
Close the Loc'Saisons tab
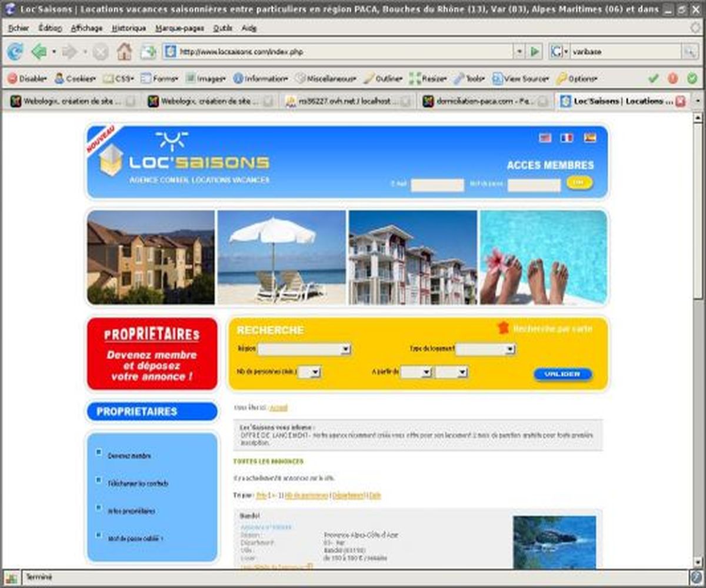681,101
